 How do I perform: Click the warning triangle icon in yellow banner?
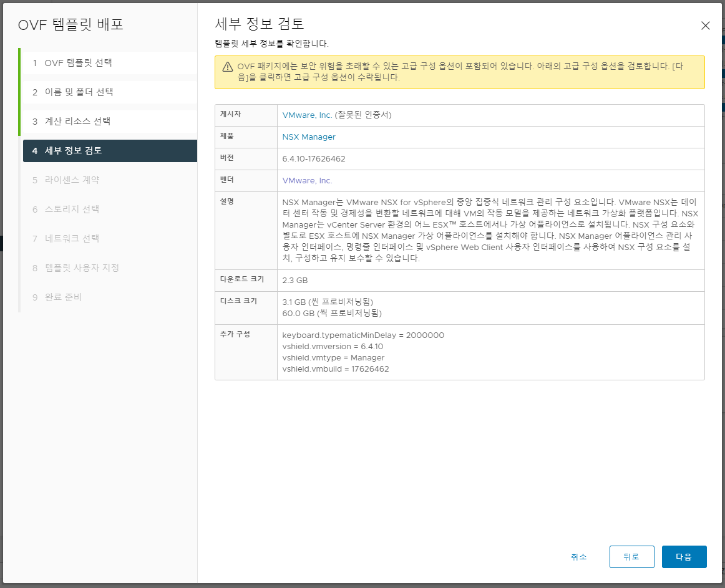point(228,67)
